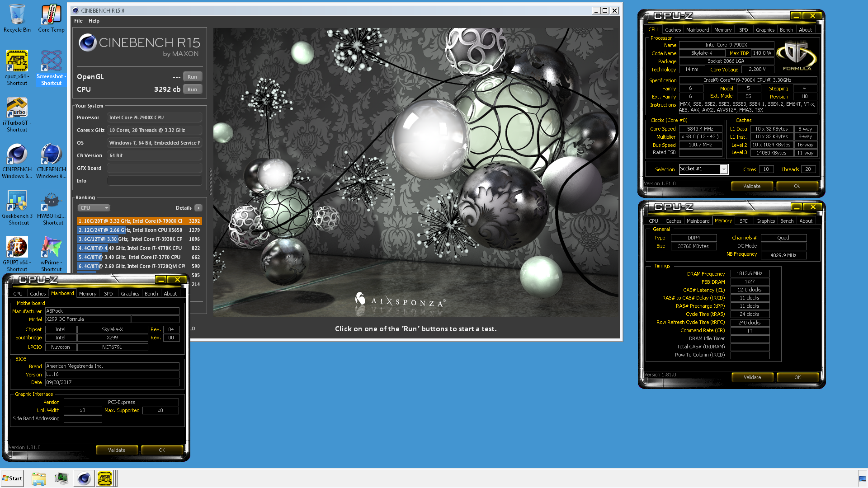Click OK in CPU-Z Memory window
Viewport: 868px width, 488px height.
tap(797, 377)
